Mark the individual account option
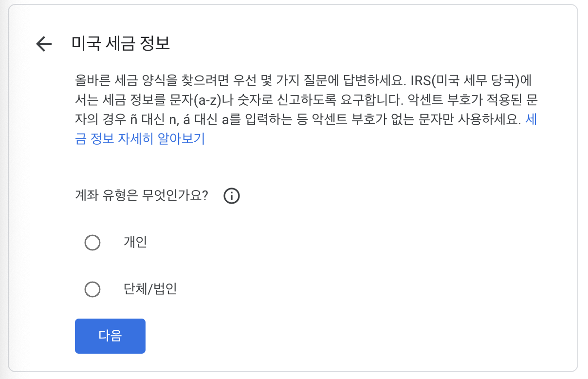588x379 pixels. pos(92,243)
